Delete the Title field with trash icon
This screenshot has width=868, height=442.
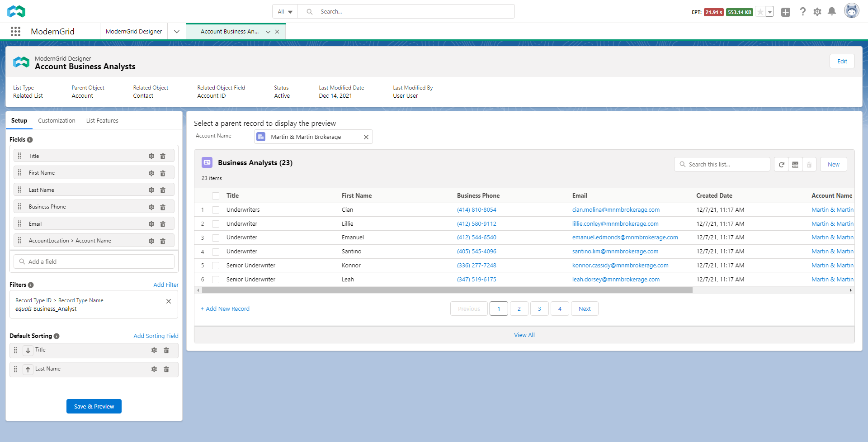163,156
